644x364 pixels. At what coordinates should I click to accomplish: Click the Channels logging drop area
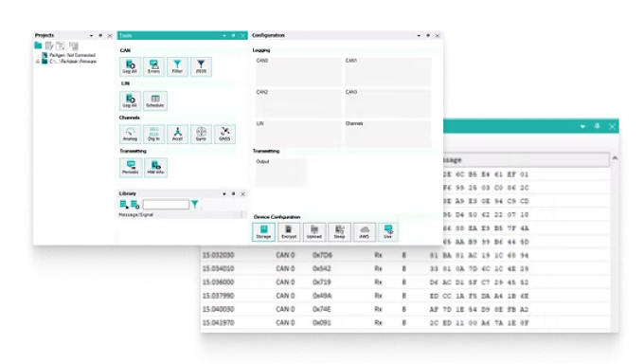point(387,134)
